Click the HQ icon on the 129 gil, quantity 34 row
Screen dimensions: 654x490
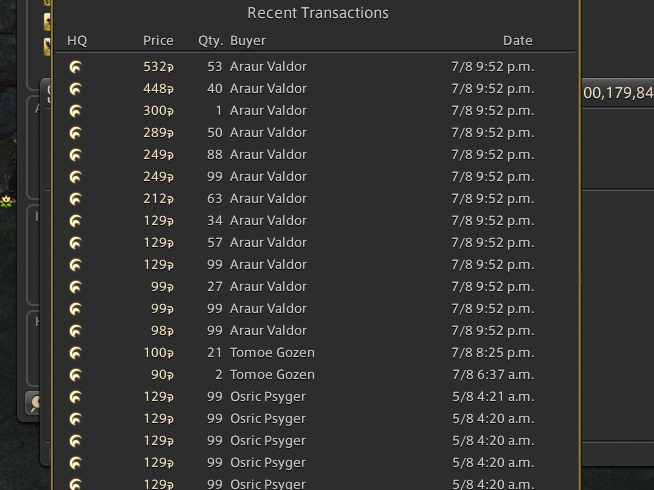75,221
